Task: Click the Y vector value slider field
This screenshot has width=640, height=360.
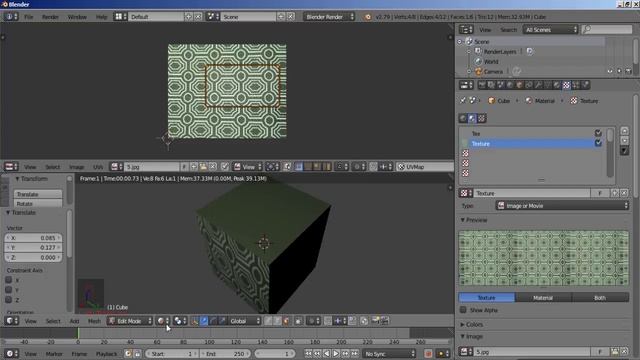Action: click(33, 247)
